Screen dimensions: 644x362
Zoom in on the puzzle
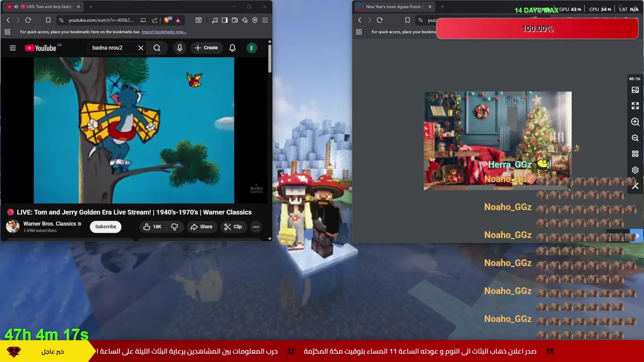pos(635,122)
